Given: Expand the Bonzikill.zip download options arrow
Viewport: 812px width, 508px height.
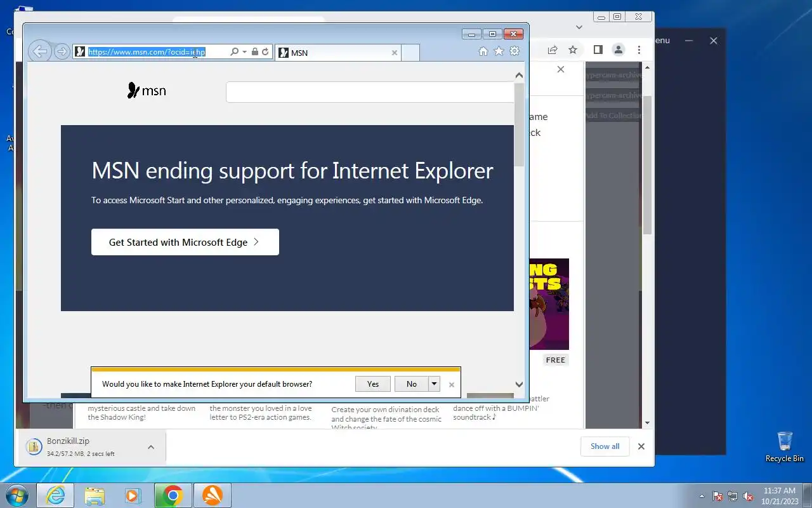Looking at the screenshot, I should click(x=151, y=447).
